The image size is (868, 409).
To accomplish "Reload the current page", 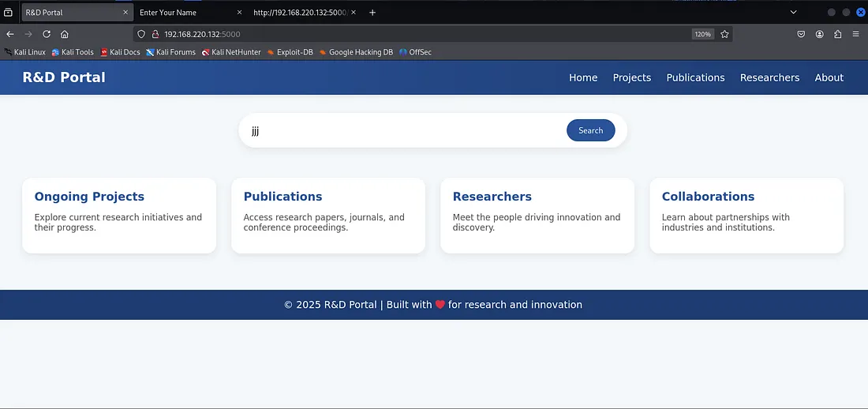I will point(47,34).
